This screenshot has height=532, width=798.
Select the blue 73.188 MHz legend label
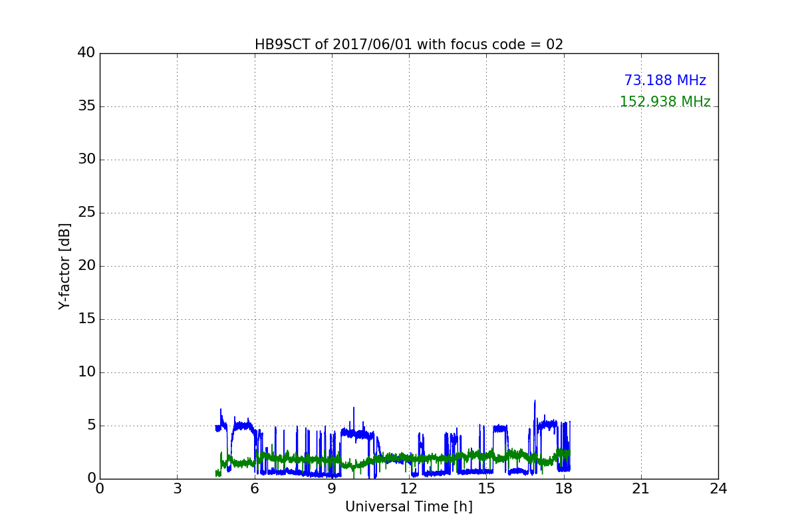(x=665, y=80)
